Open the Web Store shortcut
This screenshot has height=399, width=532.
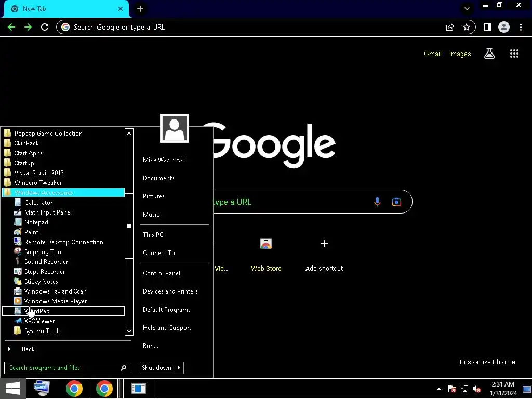[x=266, y=255]
